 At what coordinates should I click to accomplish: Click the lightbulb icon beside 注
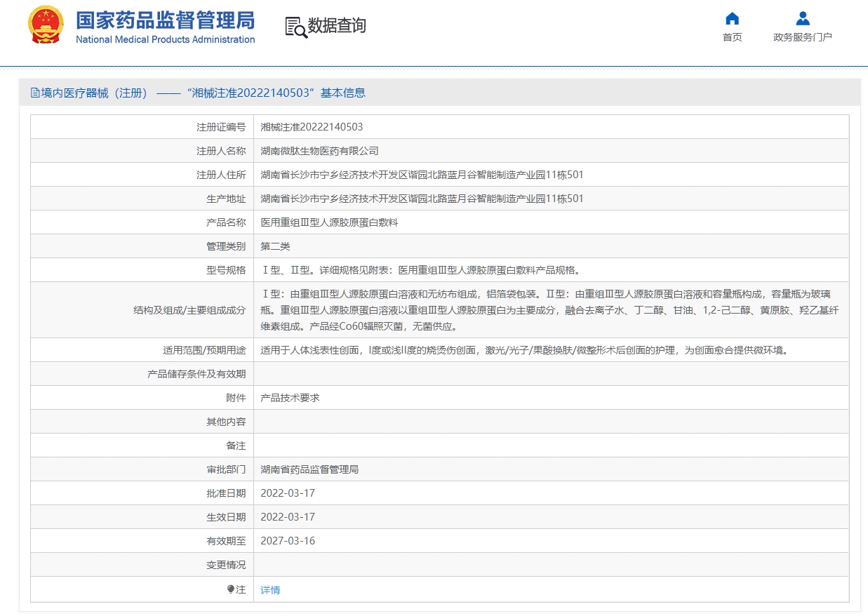(231, 589)
